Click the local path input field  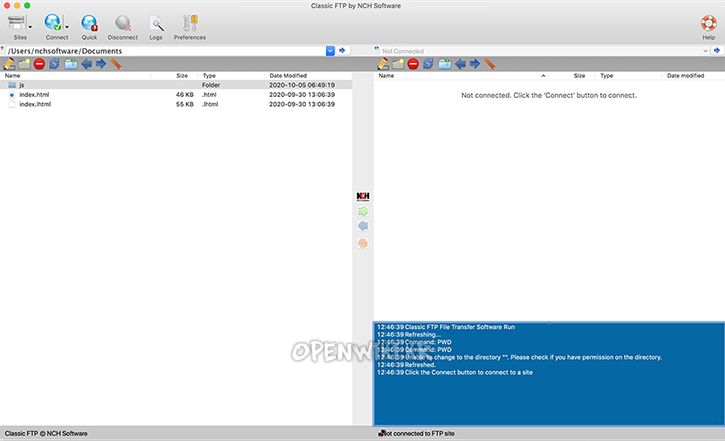point(160,50)
